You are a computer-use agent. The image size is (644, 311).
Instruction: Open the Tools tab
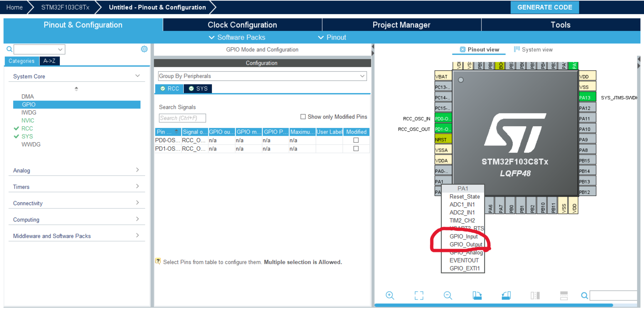[561, 25]
